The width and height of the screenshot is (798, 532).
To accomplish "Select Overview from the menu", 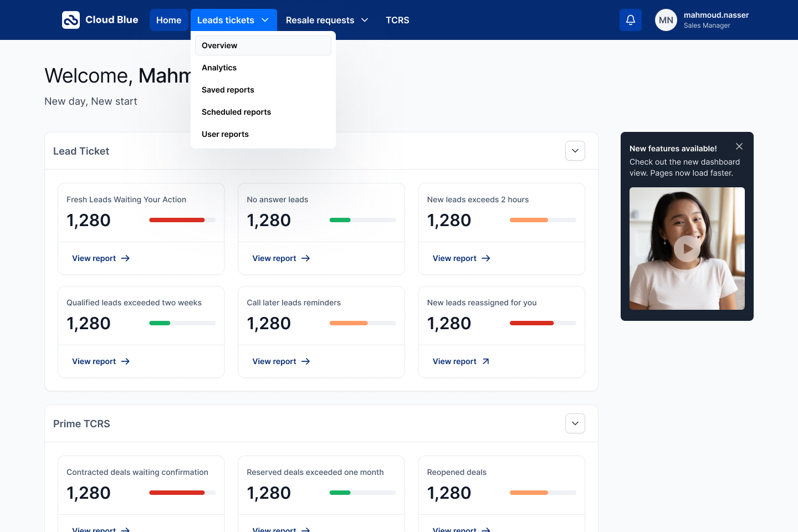I will click(x=263, y=45).
